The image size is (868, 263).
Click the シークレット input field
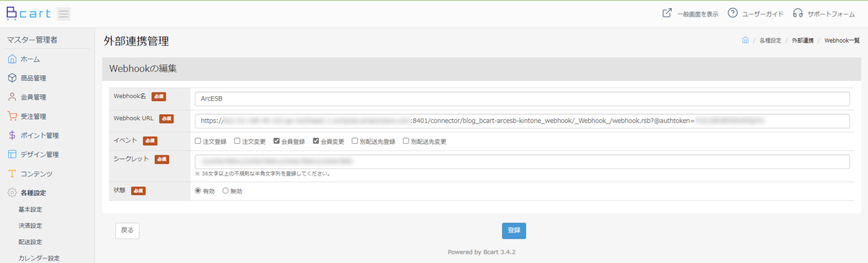[522, 161]
